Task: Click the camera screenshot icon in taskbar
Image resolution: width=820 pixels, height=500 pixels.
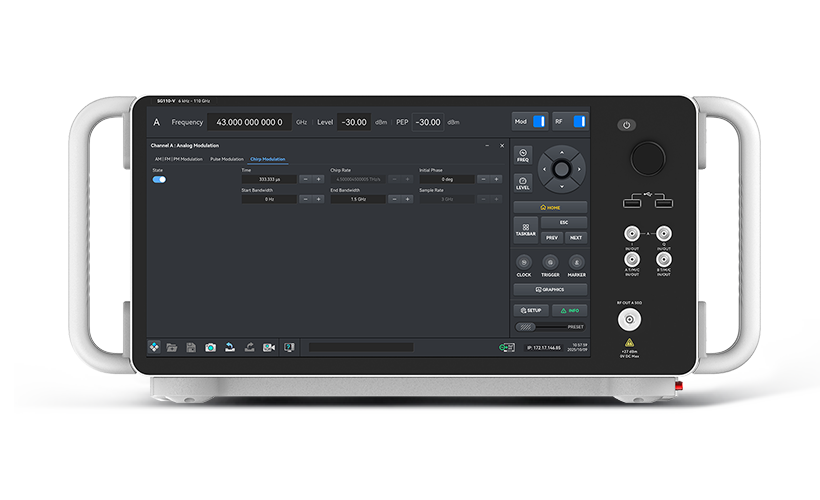Action: click(x=210, y=347)
